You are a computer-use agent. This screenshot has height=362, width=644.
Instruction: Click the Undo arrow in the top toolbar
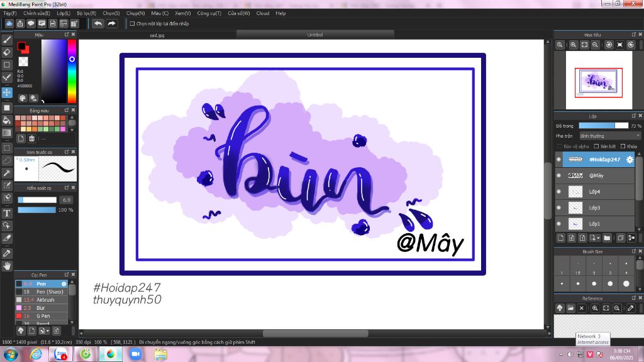point(97,23)
